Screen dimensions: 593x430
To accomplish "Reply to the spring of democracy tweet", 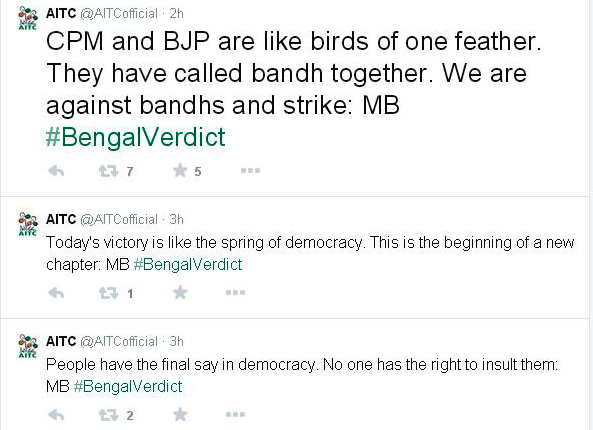I will pos(56,293).
